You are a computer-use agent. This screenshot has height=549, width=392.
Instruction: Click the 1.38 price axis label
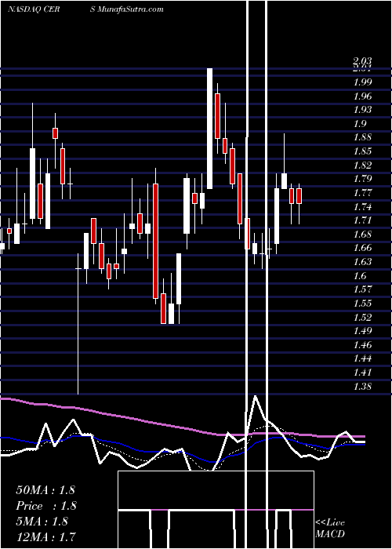click(x=362, y=386)
